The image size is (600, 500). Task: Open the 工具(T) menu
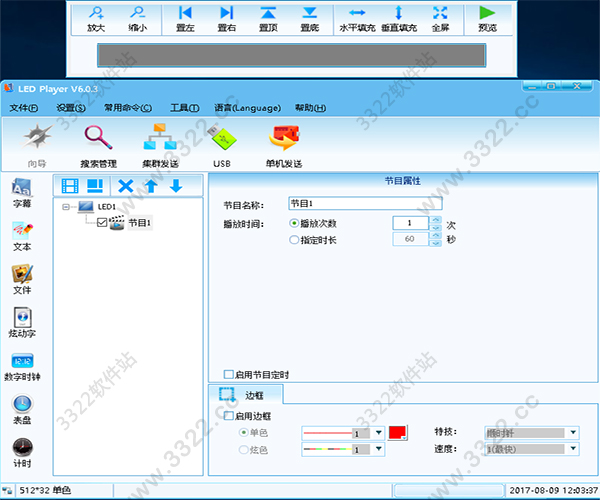pos(185,108)
